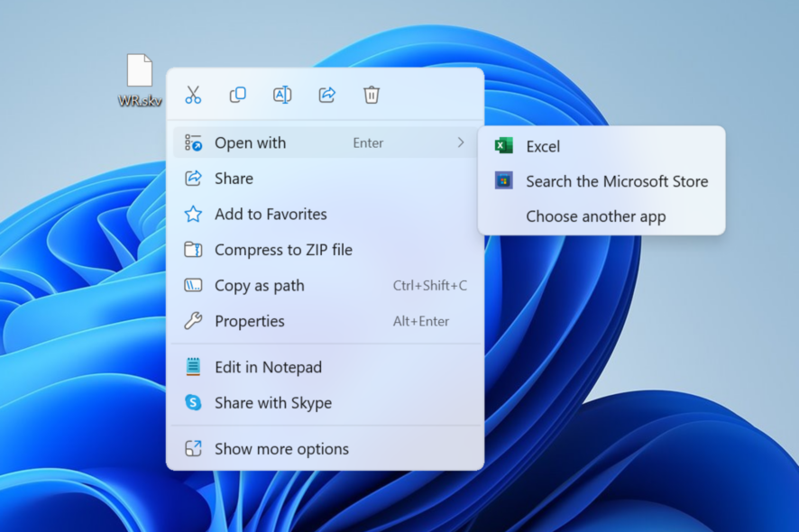
Task: Click the WR.skv file name label
Action: pyautogui.click(x=140, y=101)
